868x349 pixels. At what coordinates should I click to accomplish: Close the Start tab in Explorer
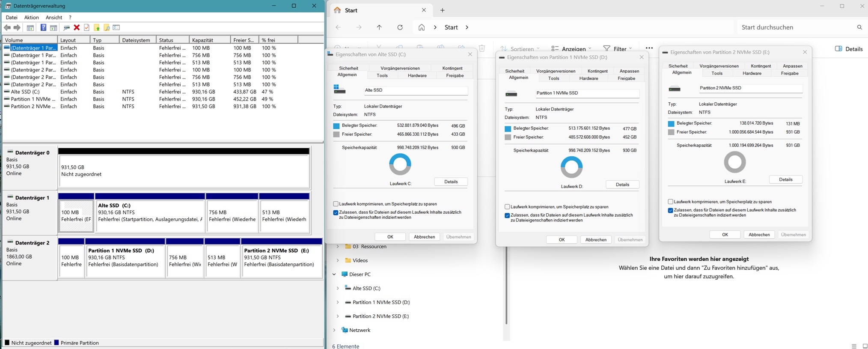[x=424, y=10]
